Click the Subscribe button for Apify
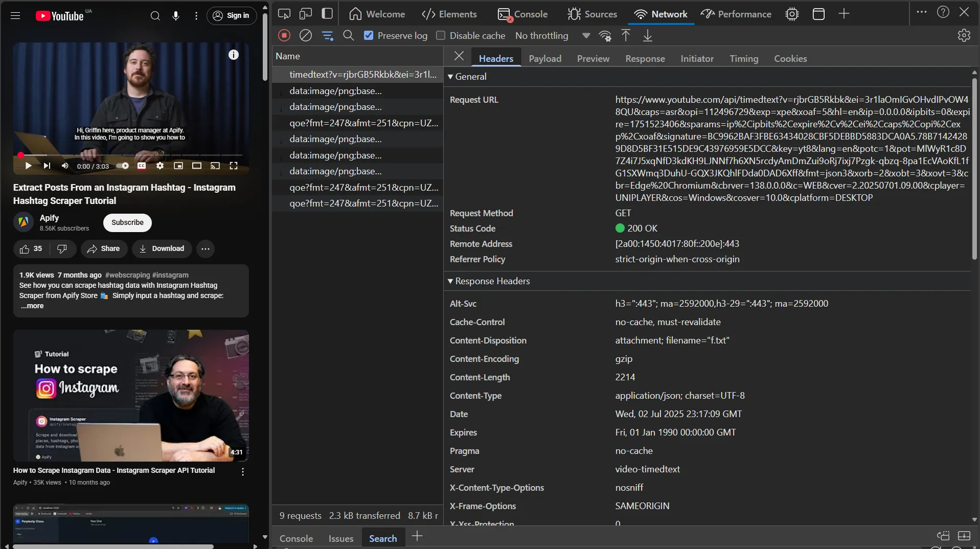Image resolution: width=980 pixels, height=549 pixels. [x=127, y=222]
